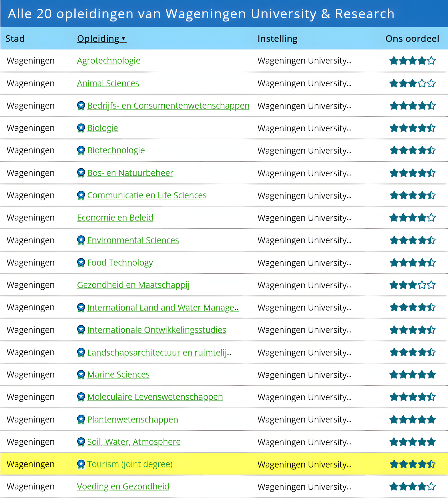Click the badge icon beside Landschapsarchitectuur en ruimtelijke planning
Screen dimensions: 448x498
pyautogui.click(x=81, y=353)
